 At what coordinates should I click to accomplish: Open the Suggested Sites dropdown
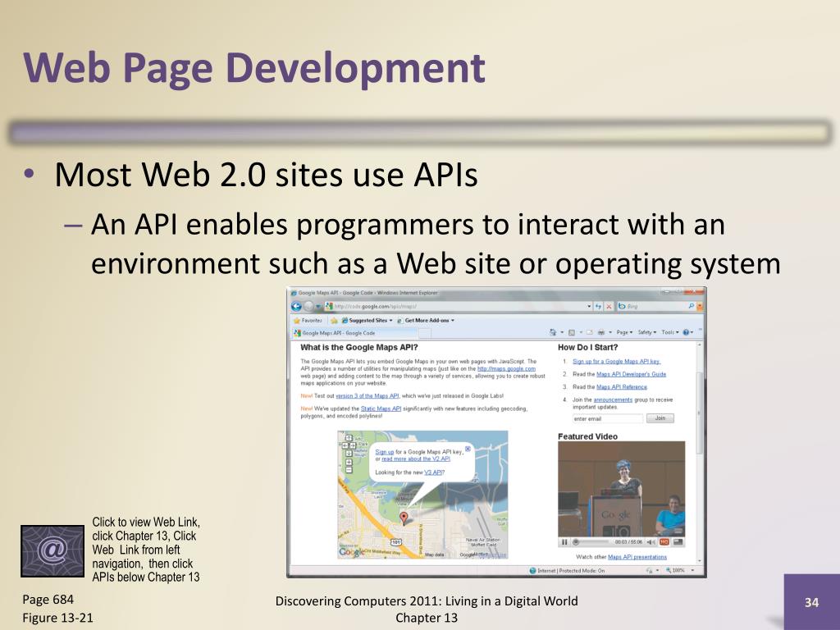(x=367, y=321)
